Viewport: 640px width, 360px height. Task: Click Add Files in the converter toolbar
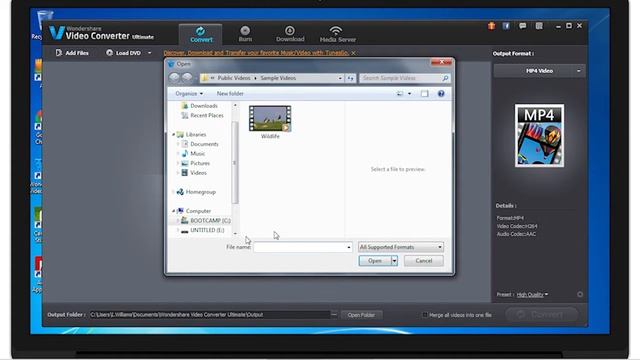(x=72, y=53)
